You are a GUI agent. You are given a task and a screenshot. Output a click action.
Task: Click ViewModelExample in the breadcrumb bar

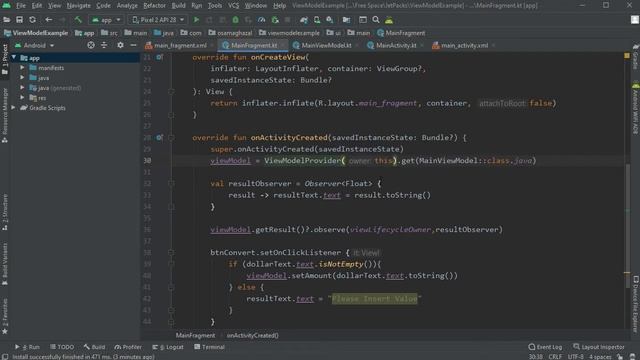pyautogui.click(x=36, y=33)
